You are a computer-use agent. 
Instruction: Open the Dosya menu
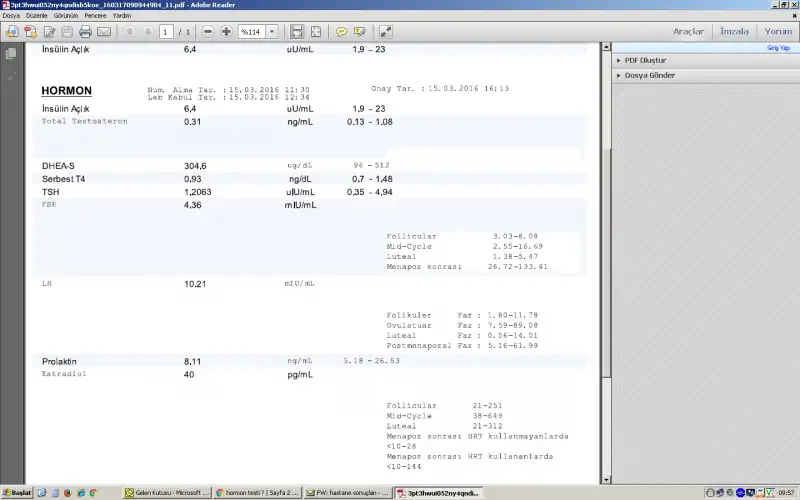11,16
